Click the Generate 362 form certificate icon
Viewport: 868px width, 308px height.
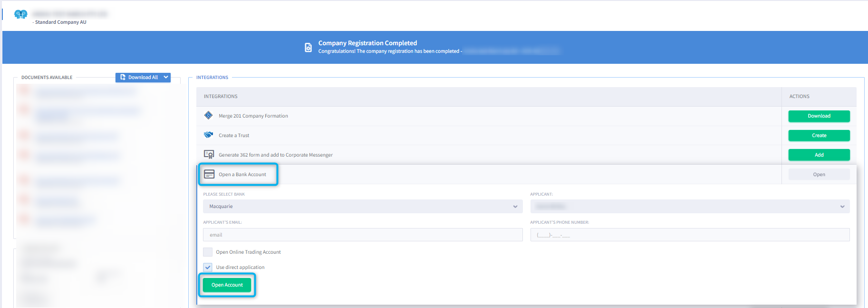[x=209, y=155]
